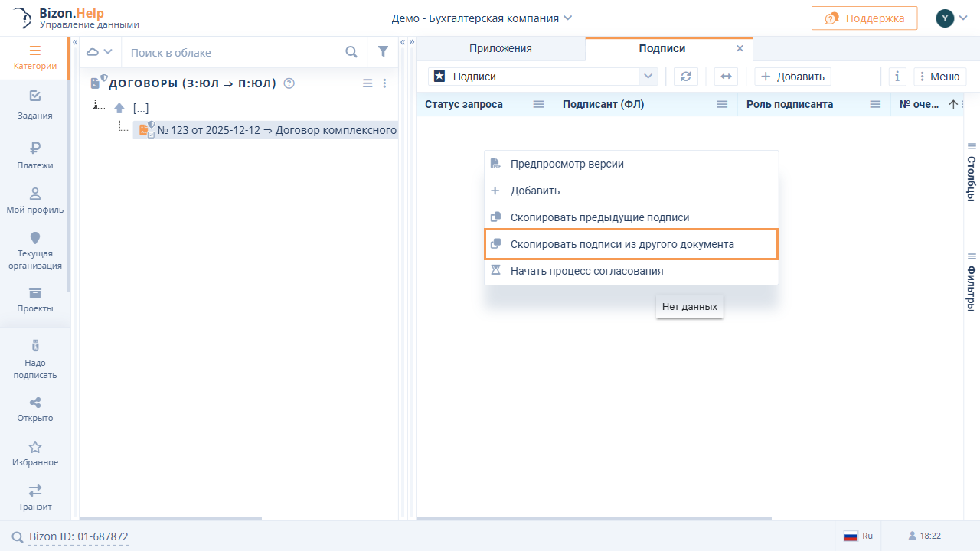Open Платежи ruble icon in sidebar

point(35,154)
